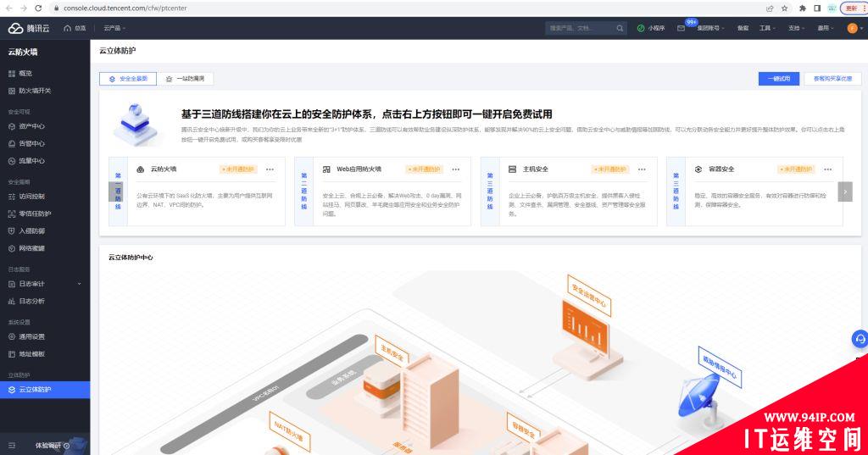Expand the 日志审计 chevron
This screenshot has height=455, width=868.
point(79,284)
